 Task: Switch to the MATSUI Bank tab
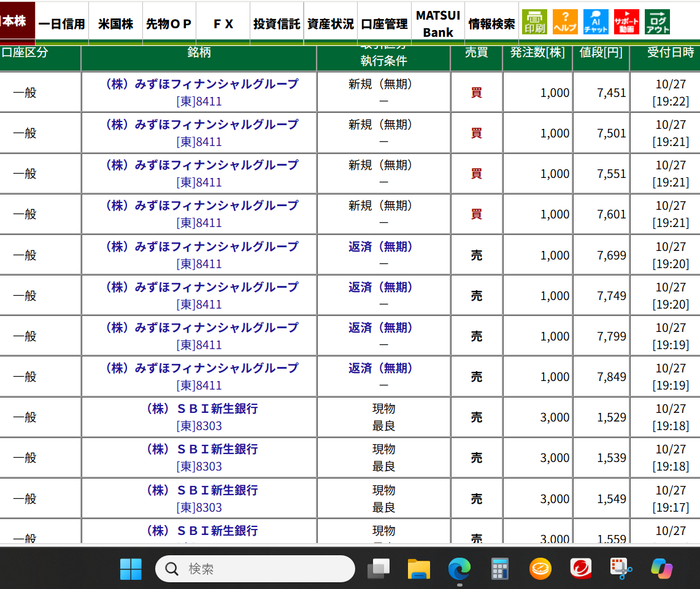tap(438, 24)
